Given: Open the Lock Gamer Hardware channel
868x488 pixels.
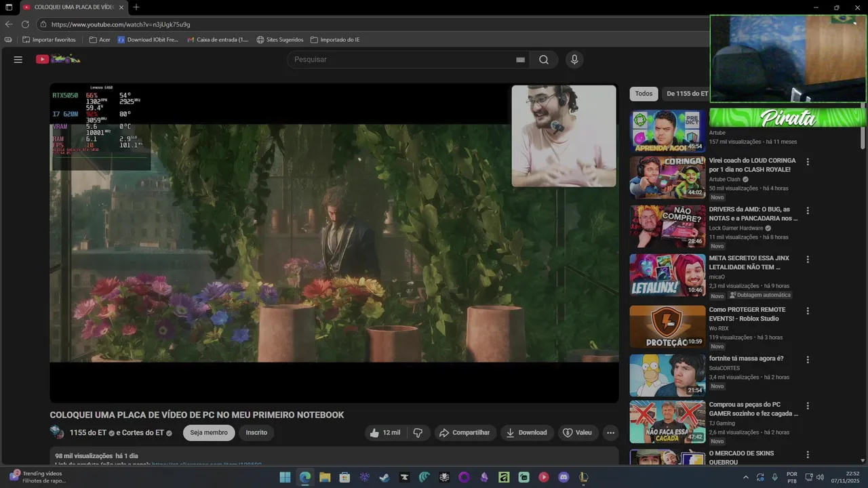Looking at the screenshot, I should (x=736, y=228).
